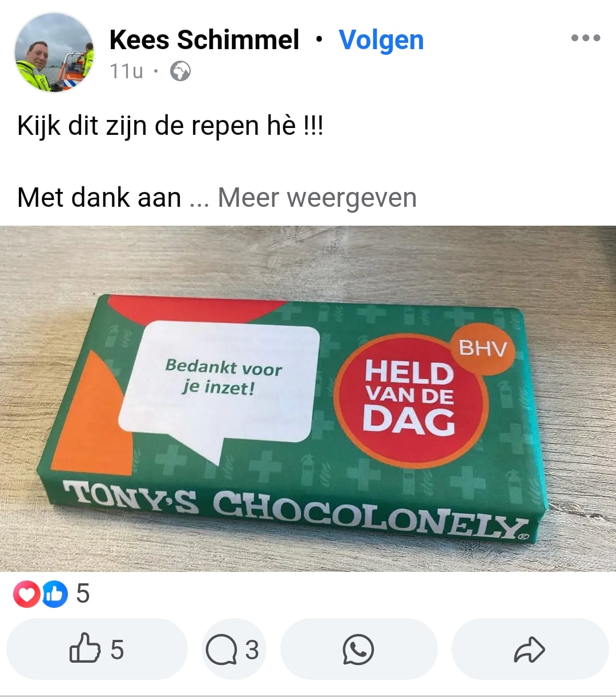Open the Kees Schimmel profile name link
The height and width of the screenshot is (697, 616).
(204, 40)
